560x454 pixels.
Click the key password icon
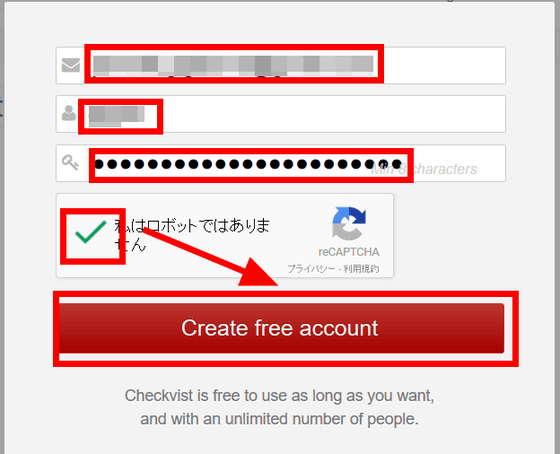(x=70, y=163)
